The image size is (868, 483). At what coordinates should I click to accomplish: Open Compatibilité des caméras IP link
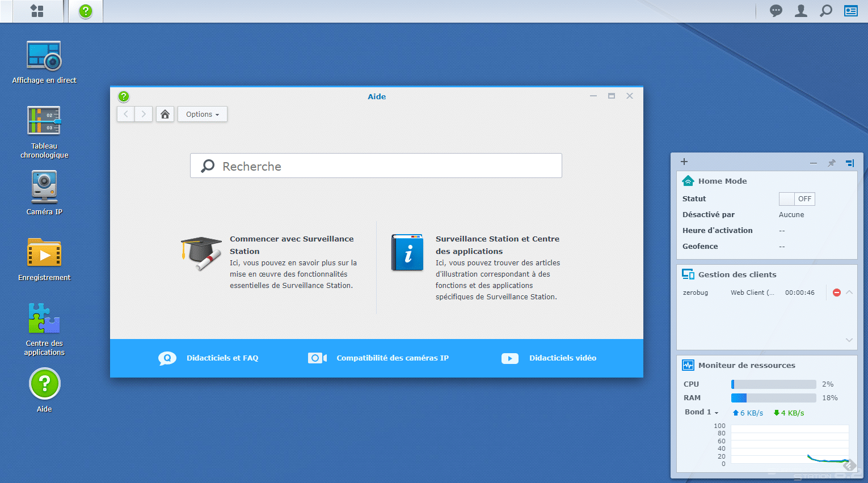pos(393,358)
